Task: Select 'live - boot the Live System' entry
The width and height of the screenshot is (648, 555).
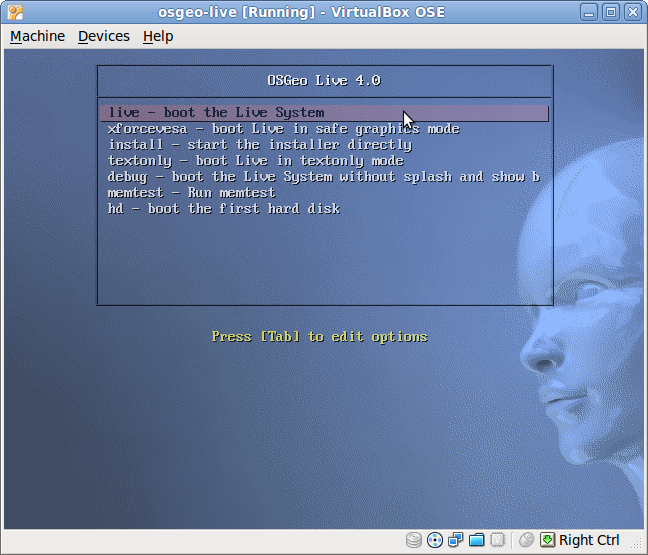Action: [x=216, y=113]
